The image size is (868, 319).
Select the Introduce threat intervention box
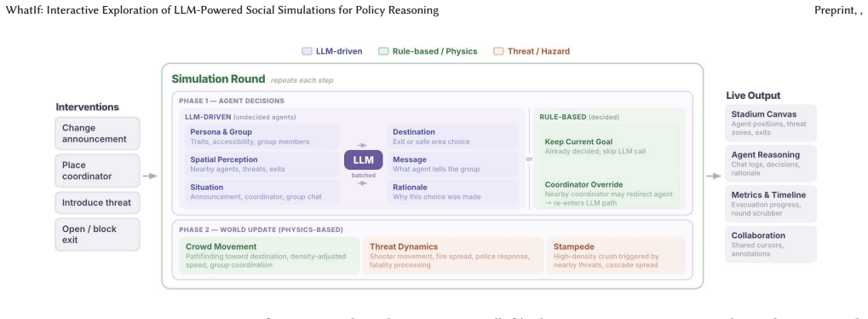[97, 202]
